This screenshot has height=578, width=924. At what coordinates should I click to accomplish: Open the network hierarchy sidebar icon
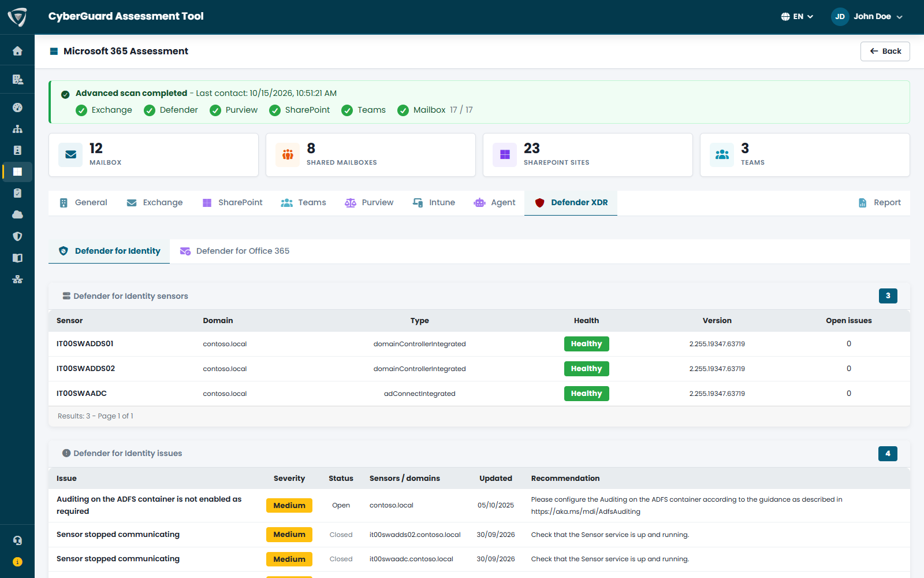[17, 129]
